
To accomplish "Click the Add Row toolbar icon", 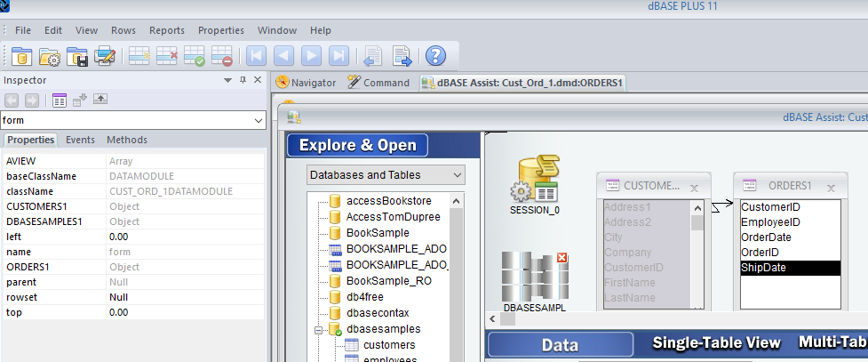I will (139, 56).
